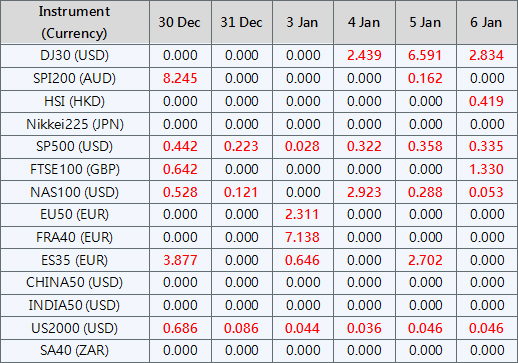Click the Nikkei225 (JPN) instrument cell

pos(75,124)
